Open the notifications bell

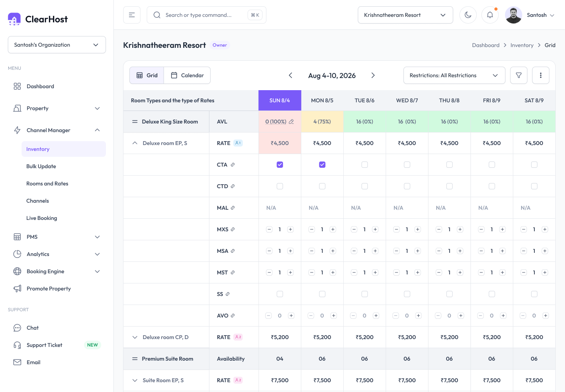(x=490, y=15)
